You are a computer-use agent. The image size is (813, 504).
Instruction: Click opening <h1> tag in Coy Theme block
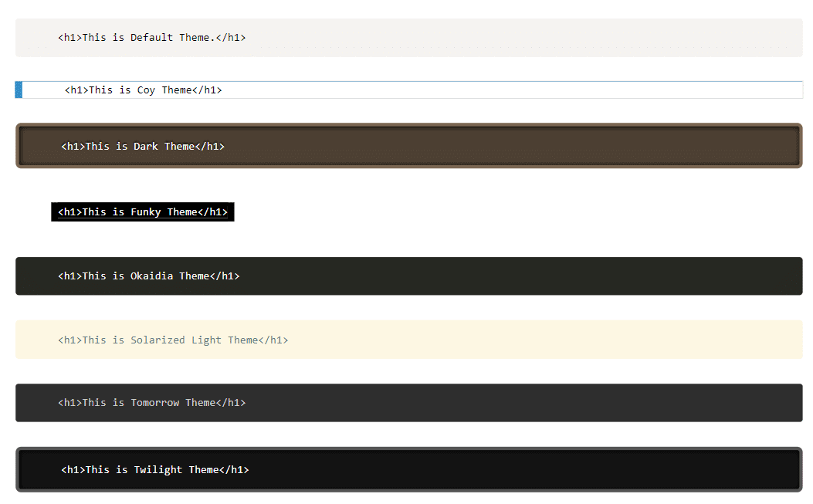(x=76, y=90)
